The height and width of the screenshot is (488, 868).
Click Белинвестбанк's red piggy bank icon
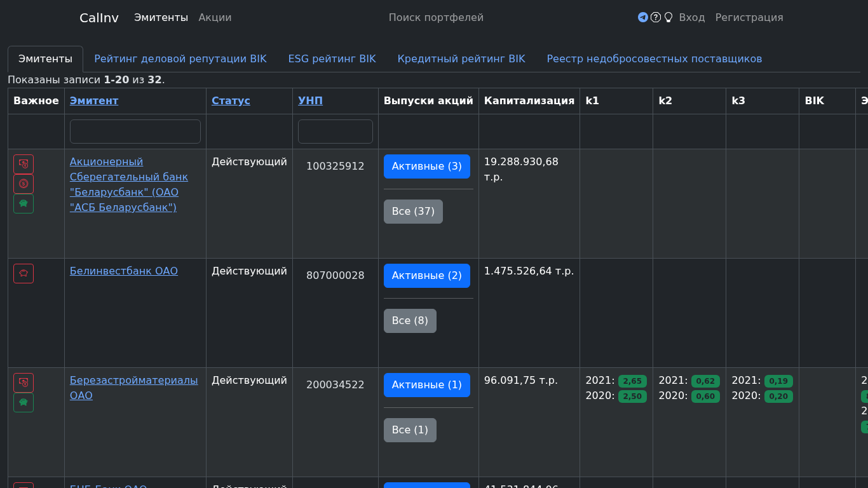24,273
